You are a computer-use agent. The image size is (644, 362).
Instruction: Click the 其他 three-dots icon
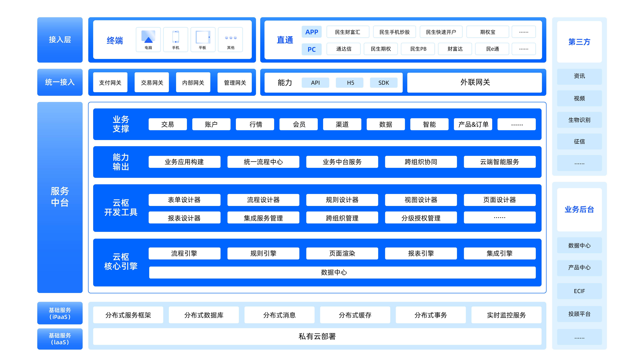231,38
